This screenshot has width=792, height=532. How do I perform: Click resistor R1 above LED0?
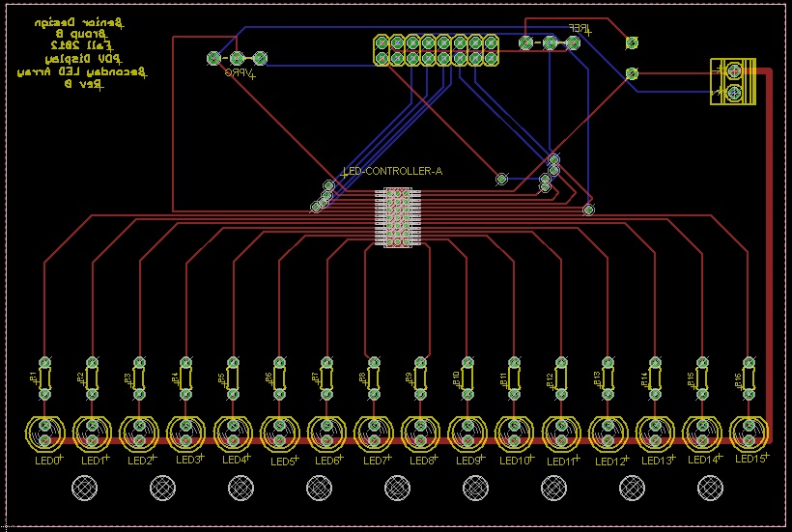pyautogui.click(x=44, y=378)
